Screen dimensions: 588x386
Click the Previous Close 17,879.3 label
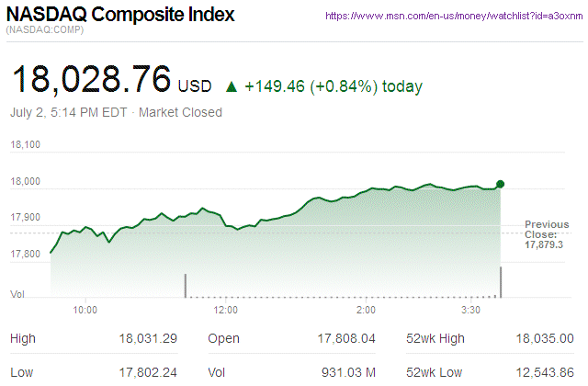pos(546,234)
